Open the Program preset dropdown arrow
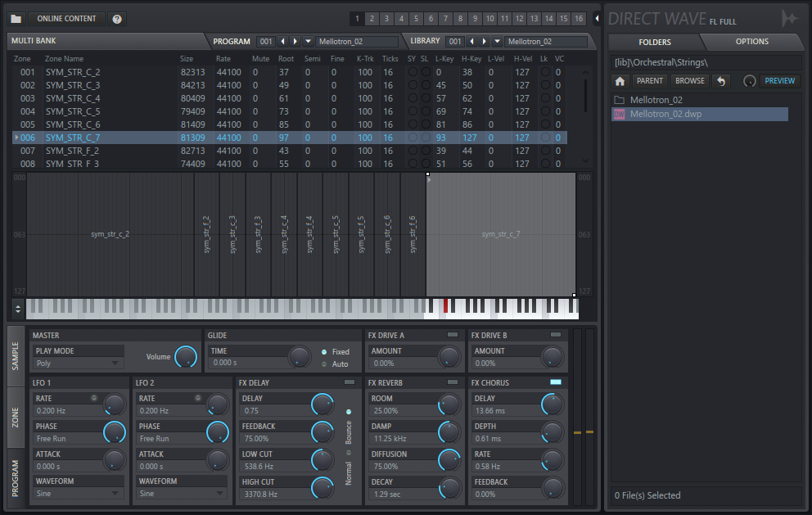The width and height of the screenshot is (812, 515). (308, 41)
